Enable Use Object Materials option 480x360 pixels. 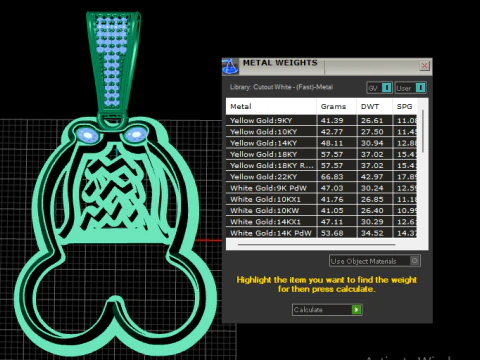pyautogui.click(x=375, y=261)
